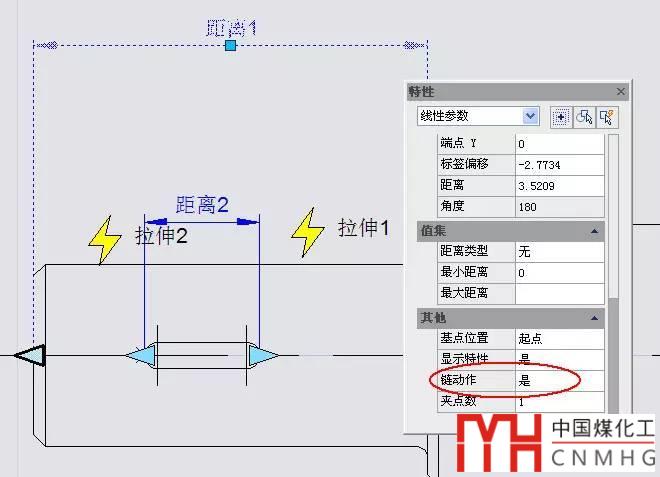Click the right cyan triangle grip of 距离2
Image resolution: width=660 pixels, height=477 pixels.
pos(263,356)
